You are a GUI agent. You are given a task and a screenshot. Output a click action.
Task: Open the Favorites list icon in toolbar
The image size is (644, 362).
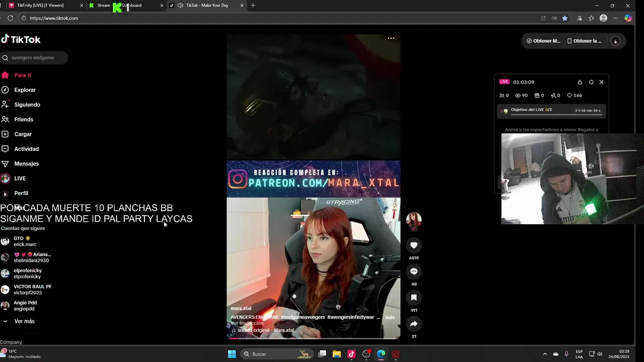coord(591,18)
